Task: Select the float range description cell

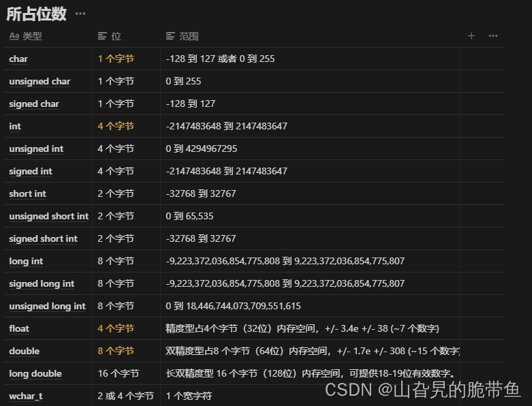Action: click(x=310, y=328)
